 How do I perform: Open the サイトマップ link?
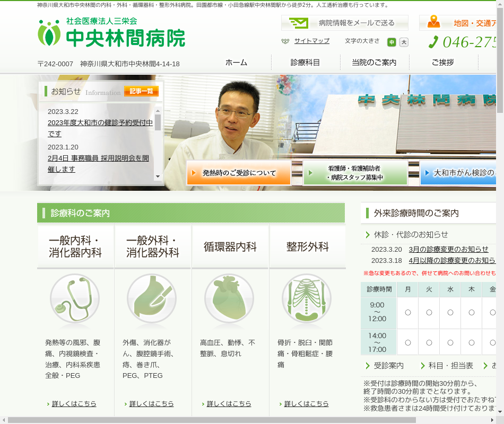[312, 41]
